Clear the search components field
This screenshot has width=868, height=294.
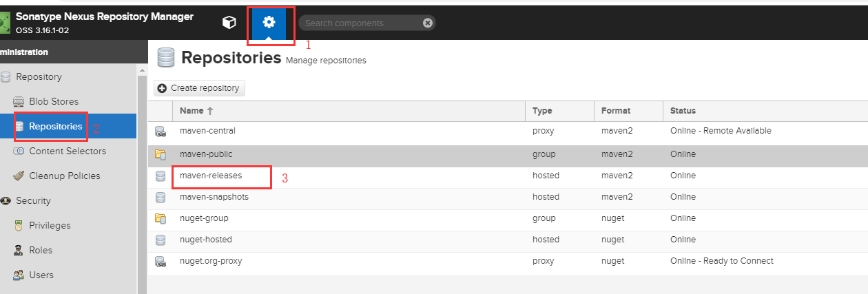(428, 23)
